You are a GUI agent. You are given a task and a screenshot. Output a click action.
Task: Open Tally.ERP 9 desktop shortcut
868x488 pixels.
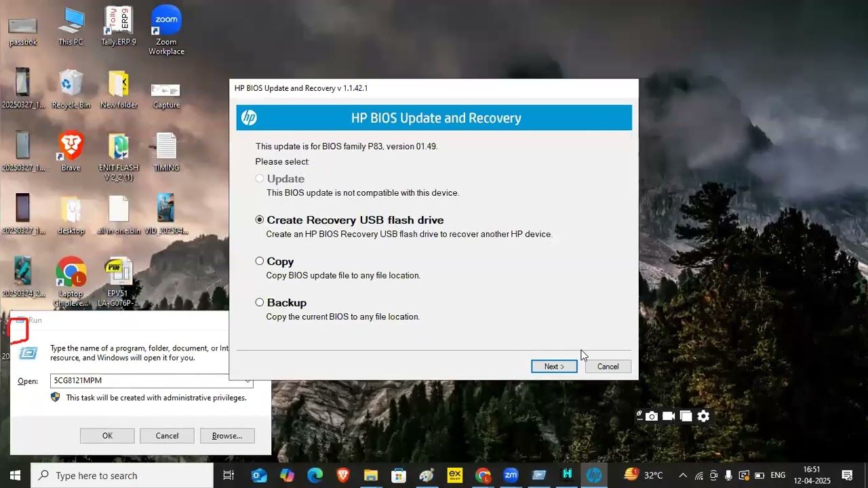[119, 26]
